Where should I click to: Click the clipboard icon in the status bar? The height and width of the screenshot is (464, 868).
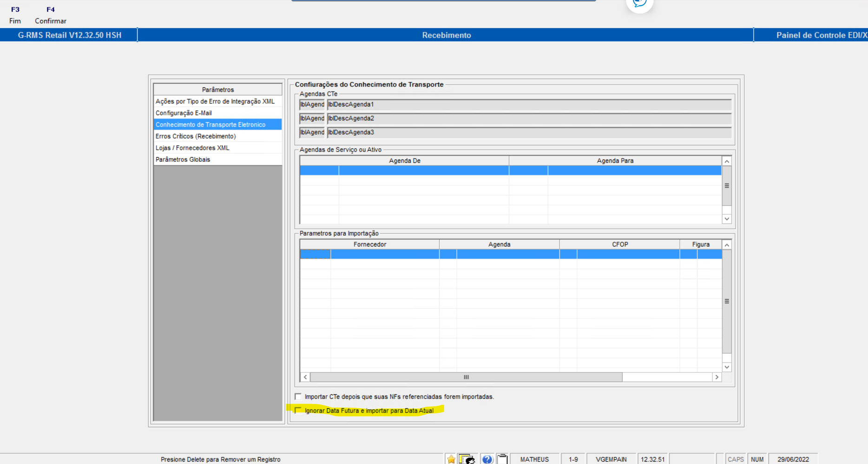point(503,459)
